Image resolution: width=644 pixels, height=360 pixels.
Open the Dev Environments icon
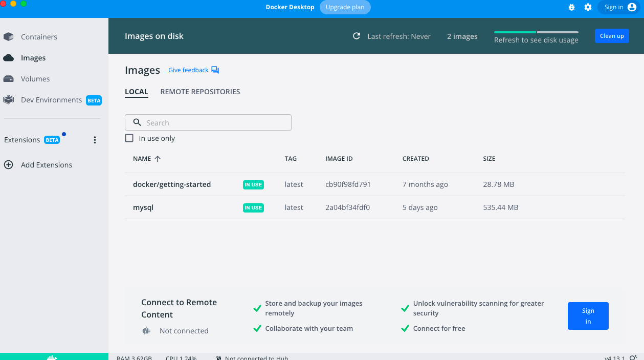pos(8,100)
